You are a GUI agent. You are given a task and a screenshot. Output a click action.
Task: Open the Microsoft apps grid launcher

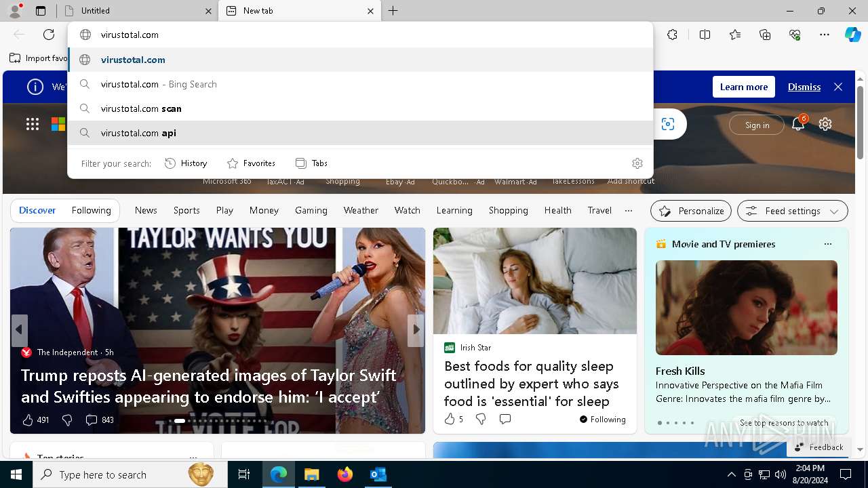33,124
